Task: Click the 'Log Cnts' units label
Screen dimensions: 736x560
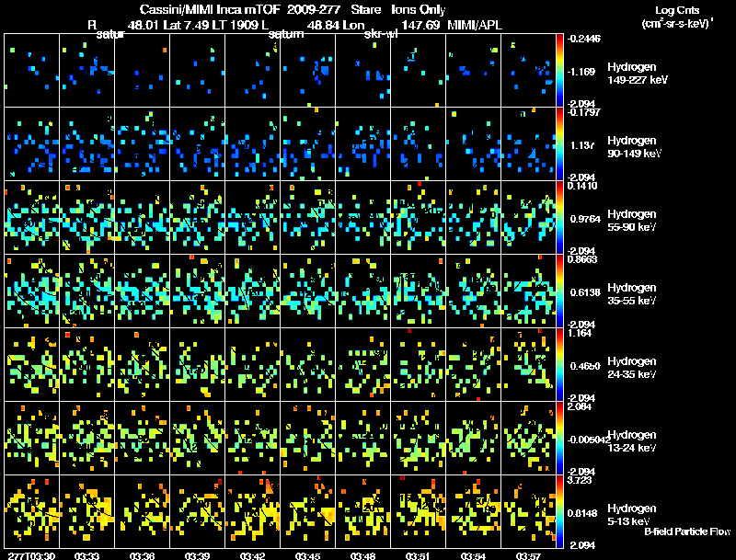Action: click(677, 11)
